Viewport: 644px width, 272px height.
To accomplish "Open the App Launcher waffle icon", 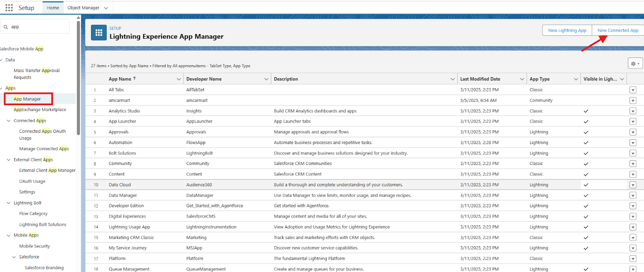I will 9,8.
